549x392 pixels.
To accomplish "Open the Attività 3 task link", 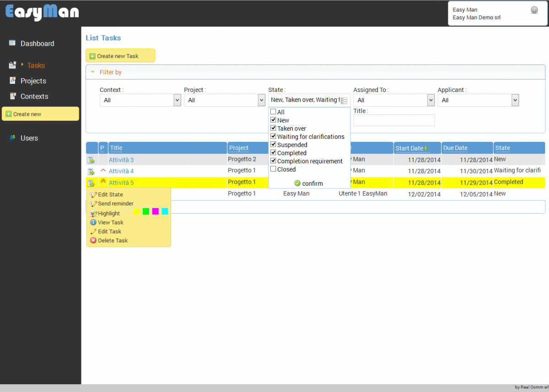I will click(121, 160).
